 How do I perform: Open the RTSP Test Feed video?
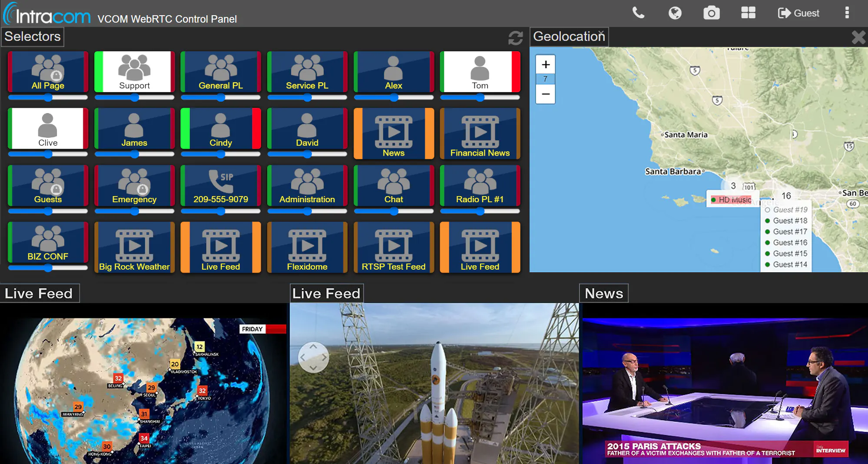[394, 247]
